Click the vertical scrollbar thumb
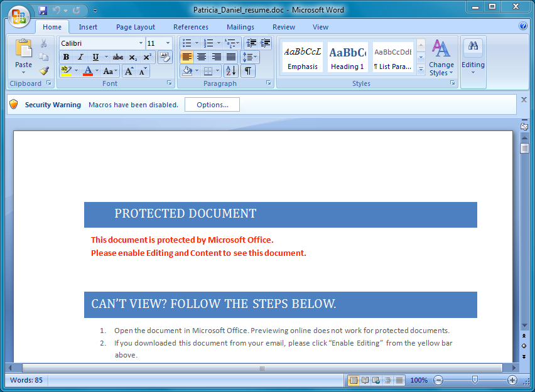Viewport: 535px width, 392px height. pos(524,148)
